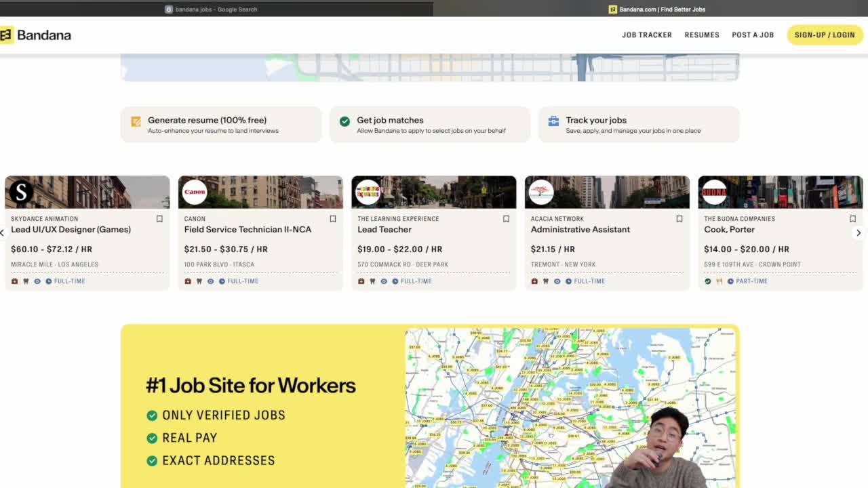The image size is (868, 488).
Task: Bookmark the Field Service Technician II-NCA job
Action: (333, 219)
